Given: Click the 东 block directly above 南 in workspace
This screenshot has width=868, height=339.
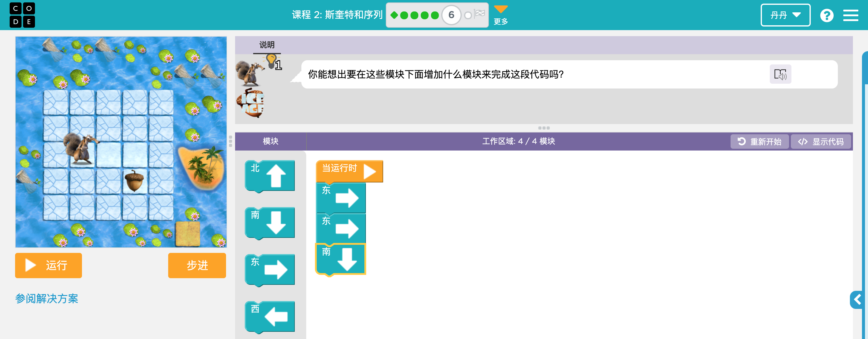Looking at the screenshot, I should 341,228.
